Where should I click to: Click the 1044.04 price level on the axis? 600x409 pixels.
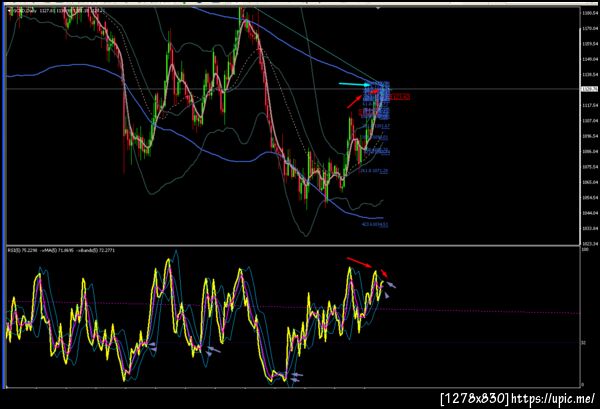coord(590,213)
